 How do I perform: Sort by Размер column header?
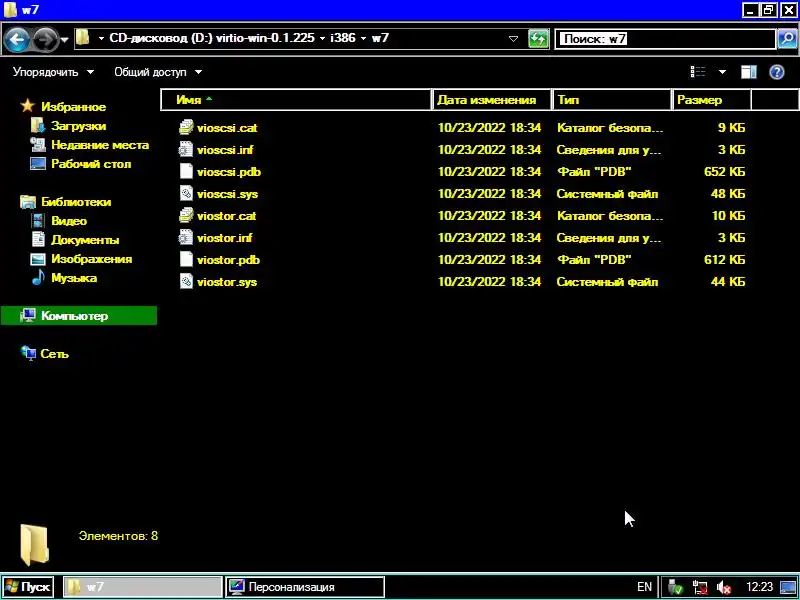(x=712, y=100)
